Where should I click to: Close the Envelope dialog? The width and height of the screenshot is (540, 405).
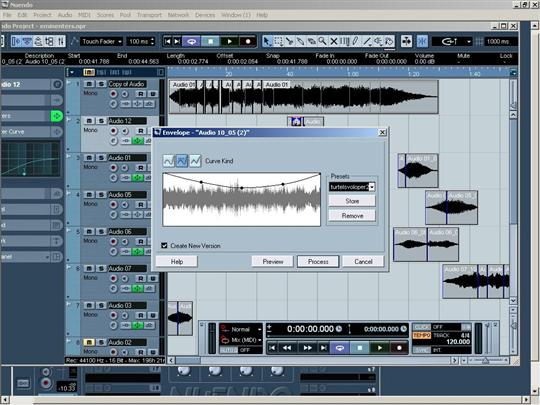(382, 133)
